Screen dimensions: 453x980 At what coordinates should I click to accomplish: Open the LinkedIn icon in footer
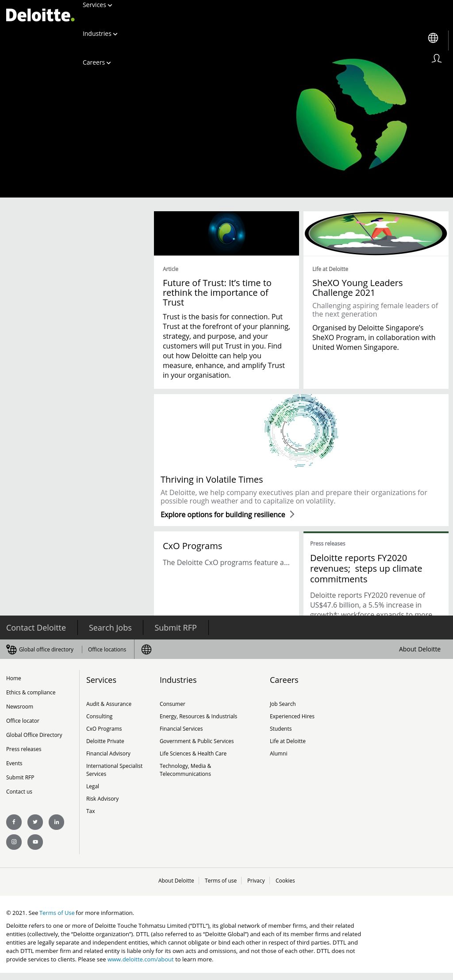point(57,822)
